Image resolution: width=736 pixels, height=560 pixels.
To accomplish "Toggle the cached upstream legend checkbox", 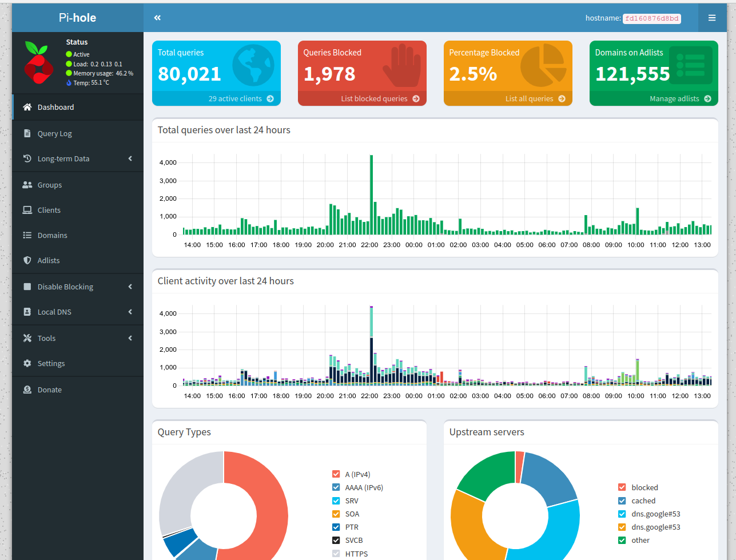I will [x=622, y=501].
